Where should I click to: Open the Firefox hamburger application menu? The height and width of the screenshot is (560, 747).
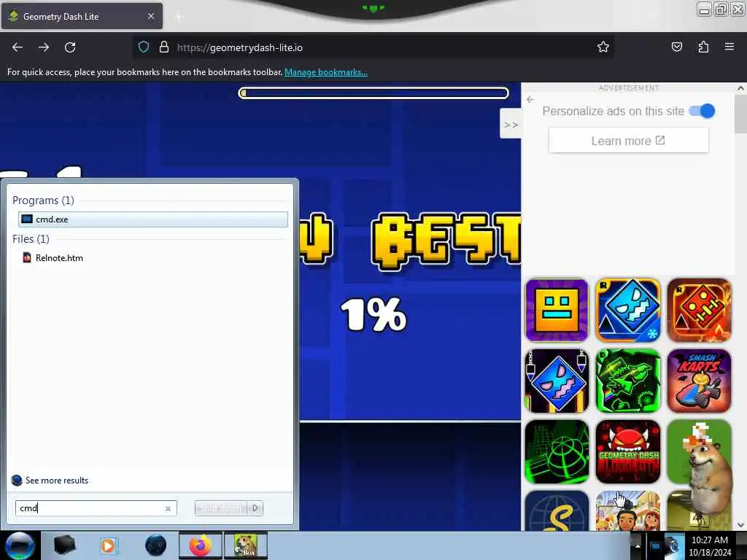point(729,47)
